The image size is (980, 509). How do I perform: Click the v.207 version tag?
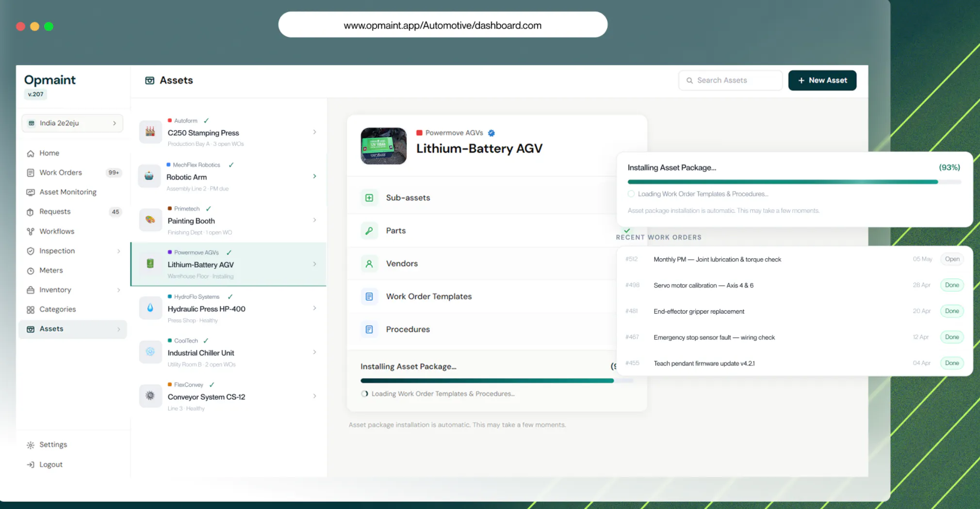(35, 95)
